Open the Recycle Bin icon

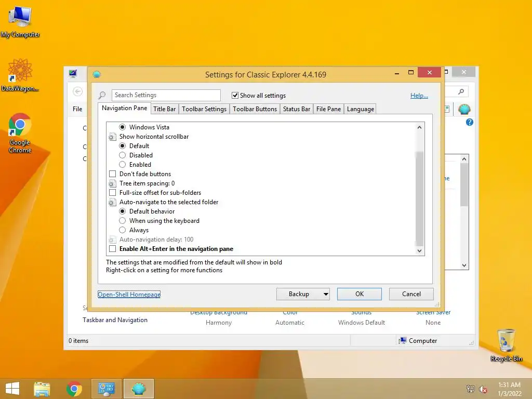[x=506, y=345]
